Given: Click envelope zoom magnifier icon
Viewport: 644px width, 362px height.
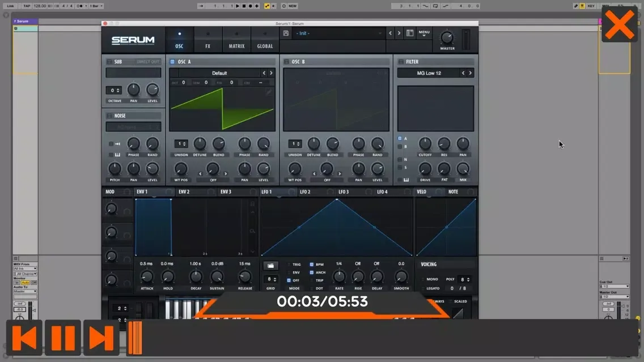Looking at the screenshot, I should tap(252, 231).
